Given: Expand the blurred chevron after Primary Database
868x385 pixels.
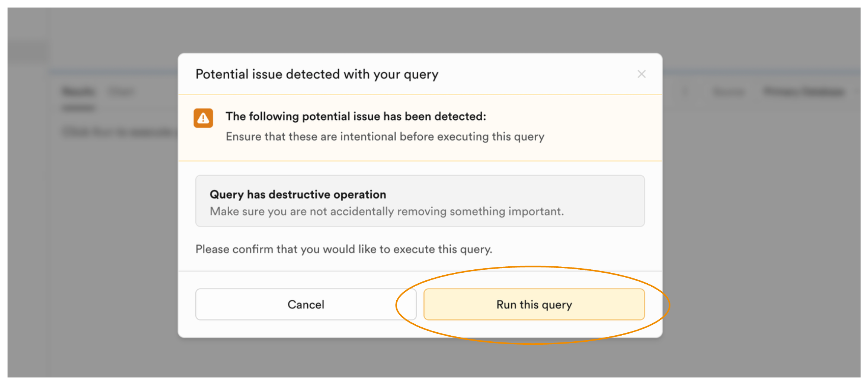Looking at the screenshot, I should click(857, 92).
